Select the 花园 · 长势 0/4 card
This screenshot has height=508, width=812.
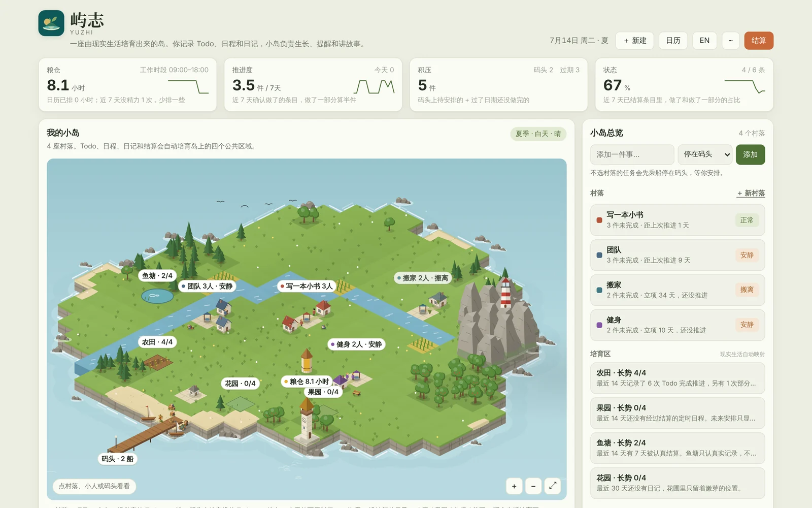678,483
